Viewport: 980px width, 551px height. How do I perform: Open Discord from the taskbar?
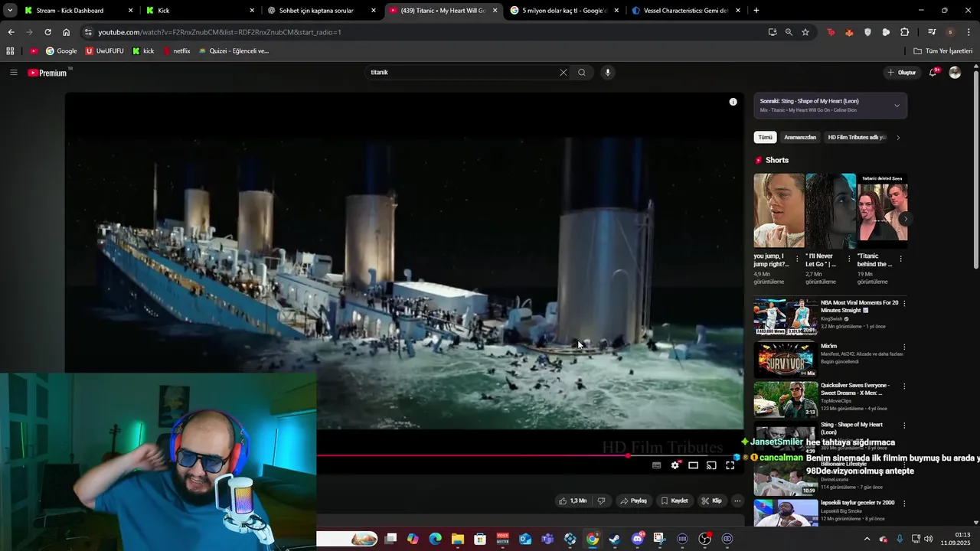click(x=637, y=539)
